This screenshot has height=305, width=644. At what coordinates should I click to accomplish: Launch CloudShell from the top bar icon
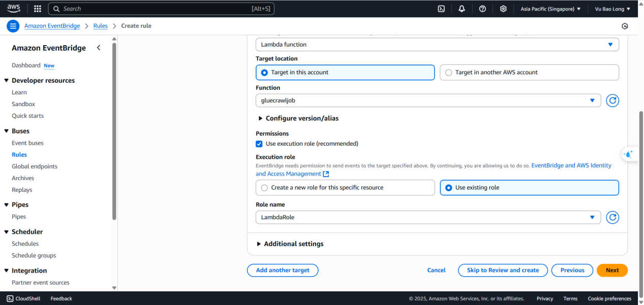[442, 9]
